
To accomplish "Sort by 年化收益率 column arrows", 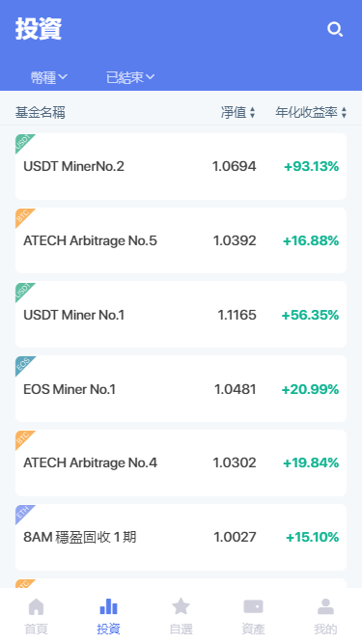I will [x=344, y=113].
